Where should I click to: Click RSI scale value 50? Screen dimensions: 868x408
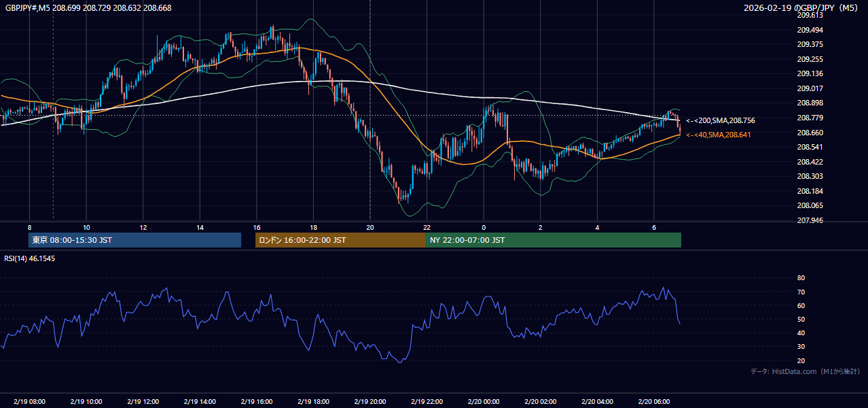801,319
